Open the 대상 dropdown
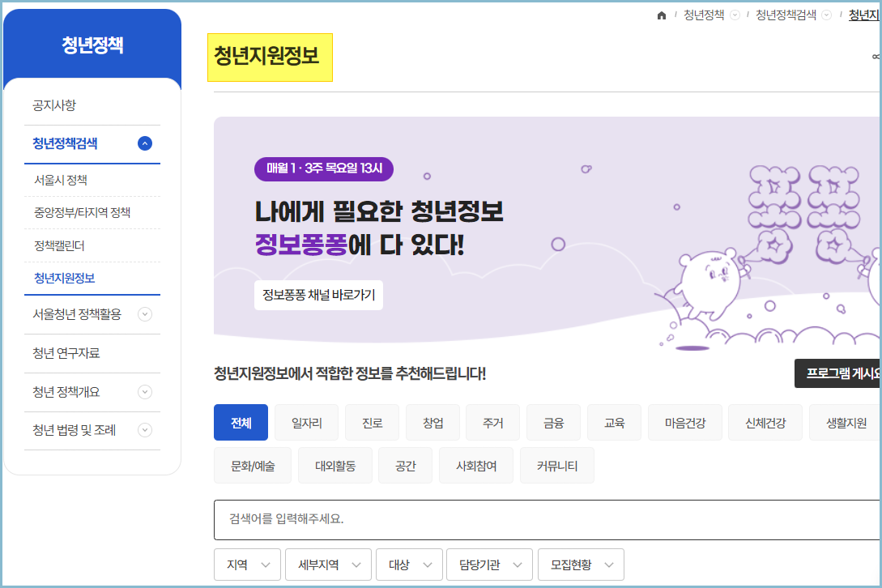Screen dimensions: 882x588 (x=409, y=565)
